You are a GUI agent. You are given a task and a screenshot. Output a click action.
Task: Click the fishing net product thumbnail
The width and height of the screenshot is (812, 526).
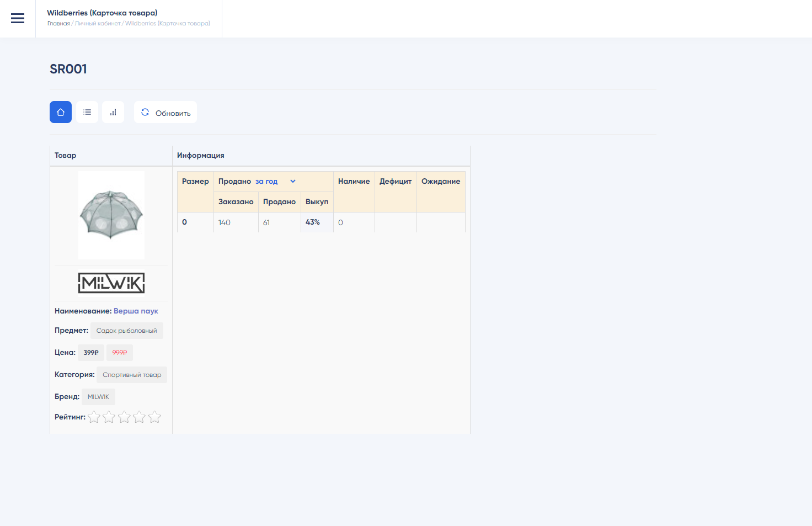(x=111, y=215)
